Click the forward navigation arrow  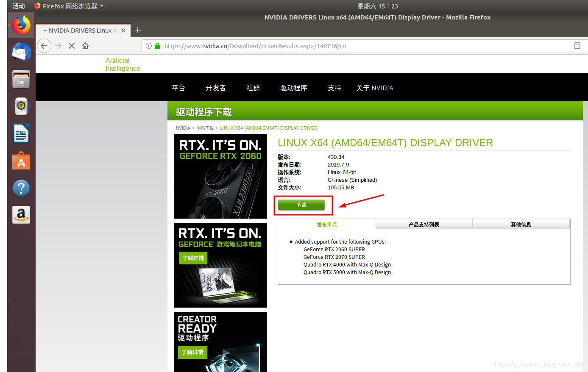click(x=59, y=46)
